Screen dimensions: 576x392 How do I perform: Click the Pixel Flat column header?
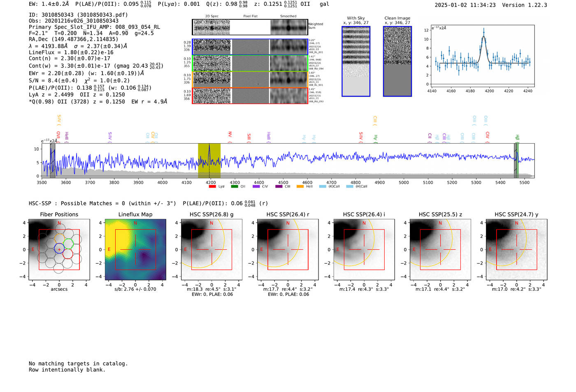250,16
